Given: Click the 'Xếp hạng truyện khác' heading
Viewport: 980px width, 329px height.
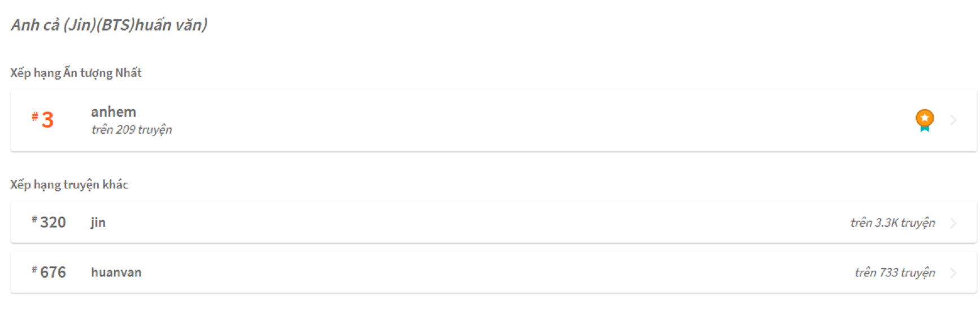Looking at the screenshot, I should pyautogui.click(x=69, y=185).
